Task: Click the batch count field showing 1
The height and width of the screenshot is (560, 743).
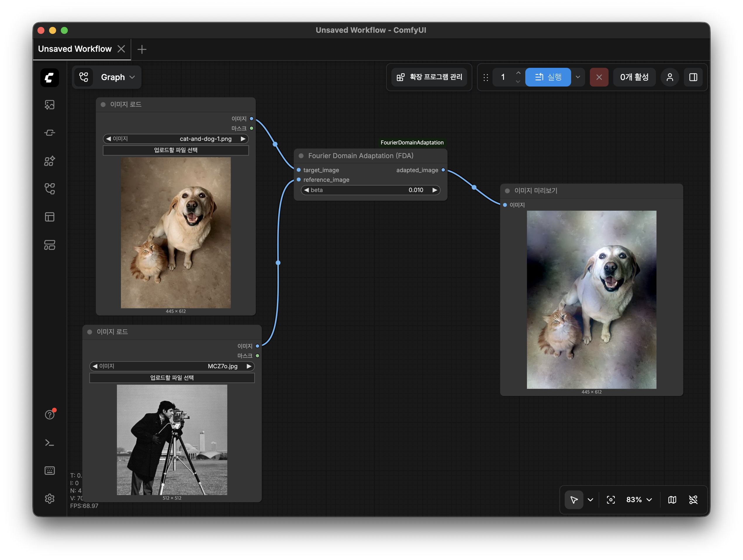Action: (x=503, y=77)
